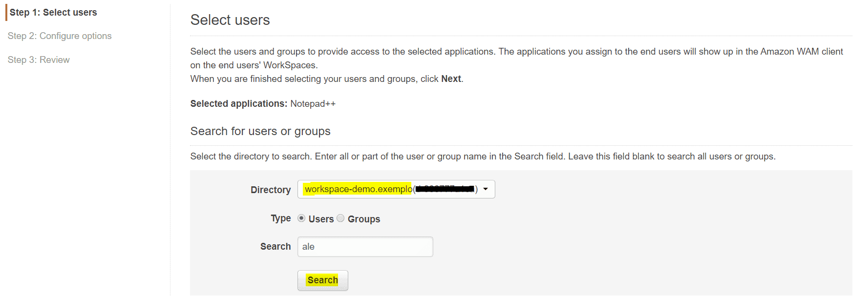Choose the Groups radio button
The height and width of the screenshot is (296, 868).
pyautogui.click(x=340, y=218)
